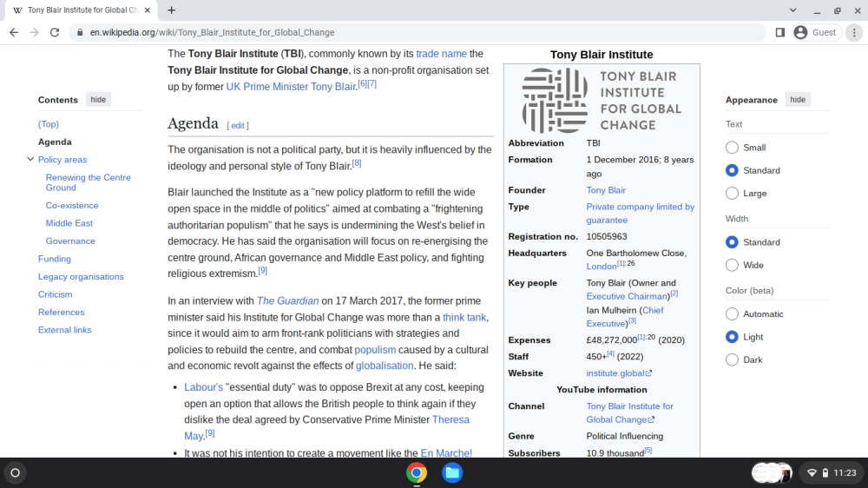Click the browser back arrow
This screenshot has height=488, width=868.
(x=14, y=33)
